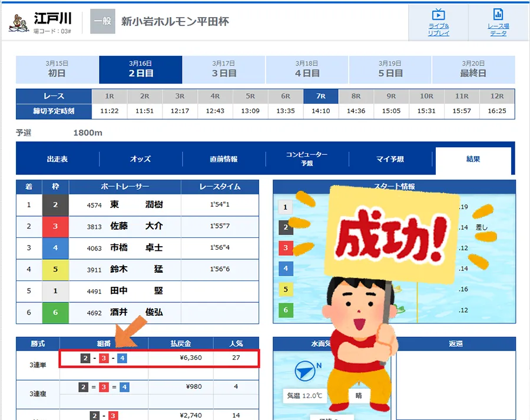
Task: Select race 12R in race row
Action: (x=497, y=96)
